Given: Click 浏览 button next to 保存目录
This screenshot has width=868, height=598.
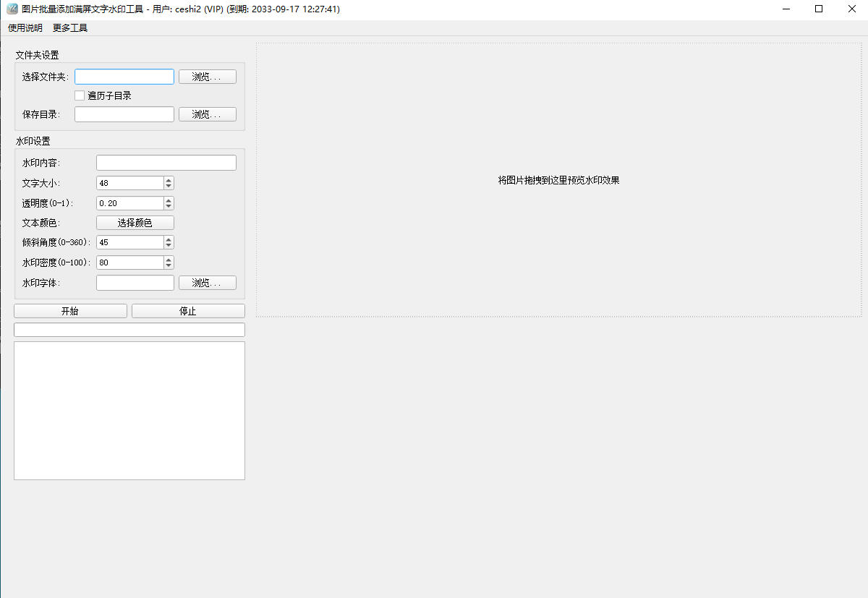Looking at the screenshot, I should coord(207,114).
